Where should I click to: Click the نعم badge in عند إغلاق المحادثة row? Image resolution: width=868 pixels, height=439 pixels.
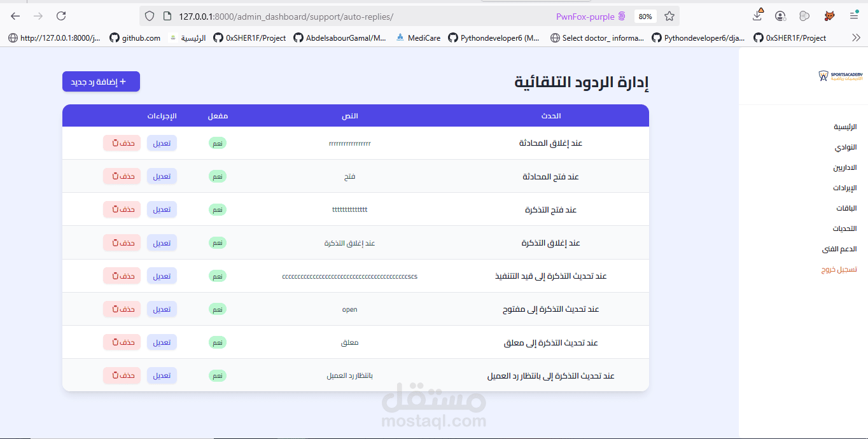coord(218,143)
